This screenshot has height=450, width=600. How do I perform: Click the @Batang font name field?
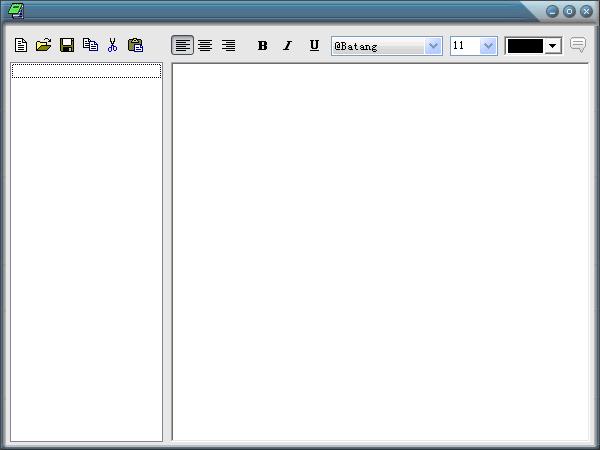click(378, 46)
